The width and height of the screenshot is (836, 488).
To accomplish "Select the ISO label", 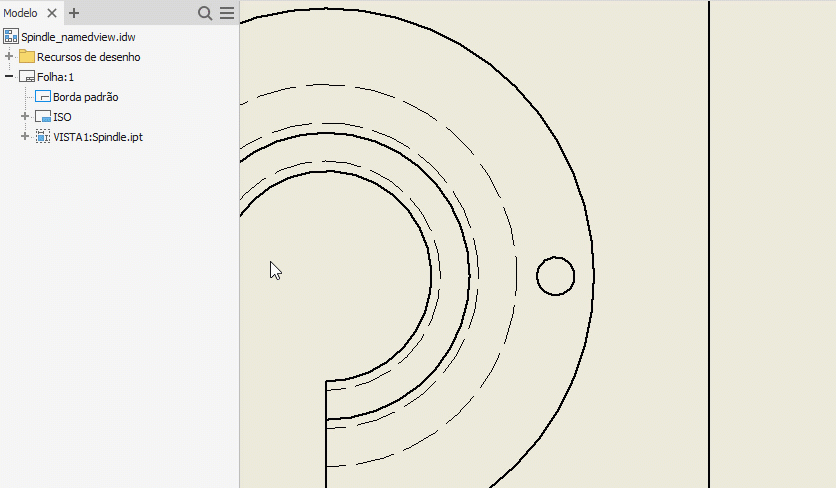I will tap(62, 117).
